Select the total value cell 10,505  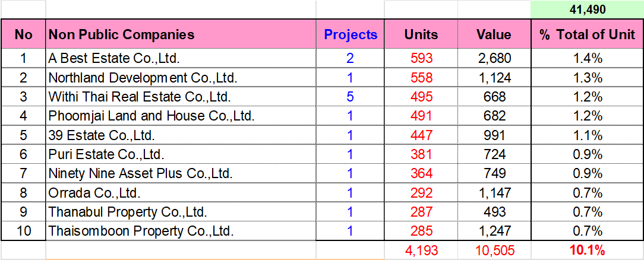coord(494,251)
